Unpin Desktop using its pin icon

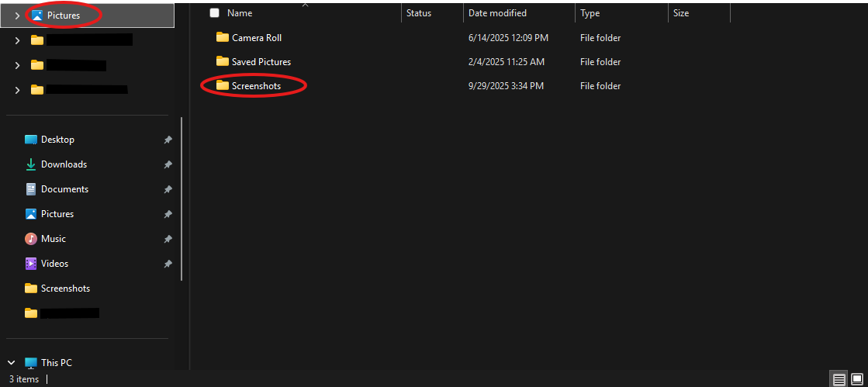[x=168, y=140]
